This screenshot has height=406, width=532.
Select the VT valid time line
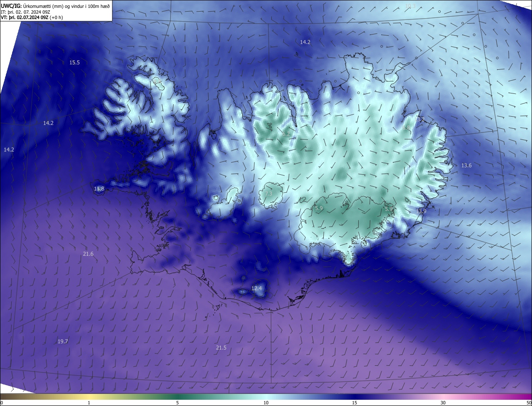tap(32, 17)
